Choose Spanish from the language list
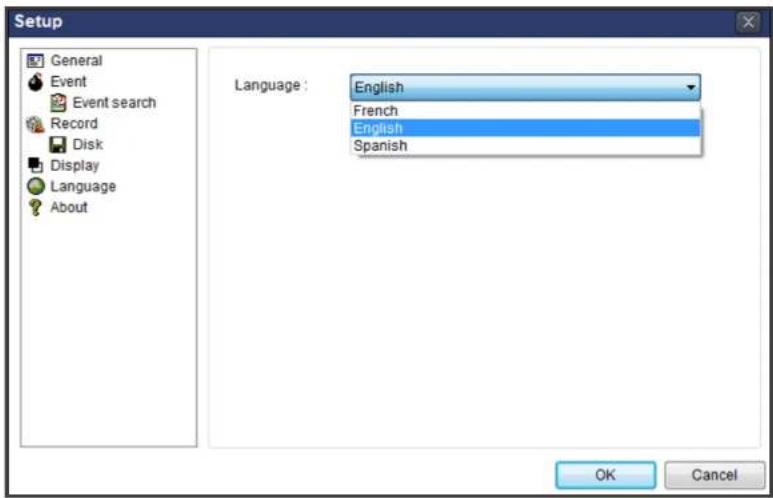773x498 pixels. click(x=525, y=146)
